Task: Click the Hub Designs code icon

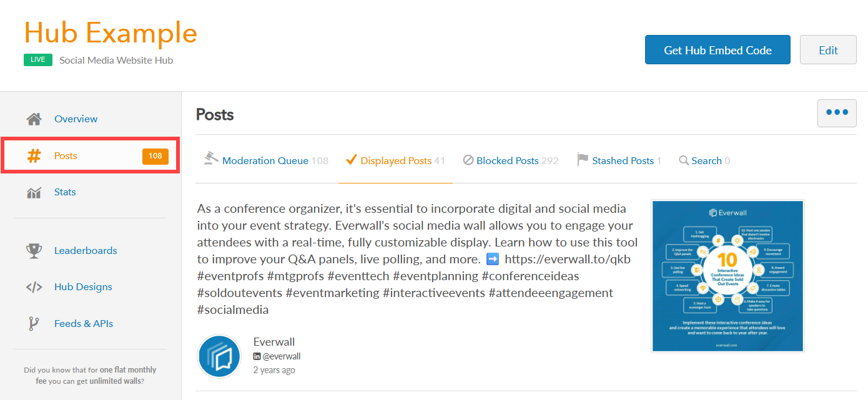Action: tap(34, 287)
